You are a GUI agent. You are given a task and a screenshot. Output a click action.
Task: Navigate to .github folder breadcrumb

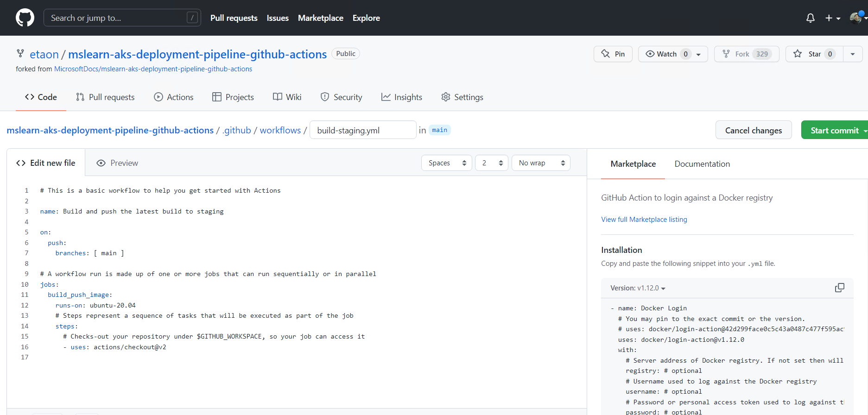pos(236,130)
